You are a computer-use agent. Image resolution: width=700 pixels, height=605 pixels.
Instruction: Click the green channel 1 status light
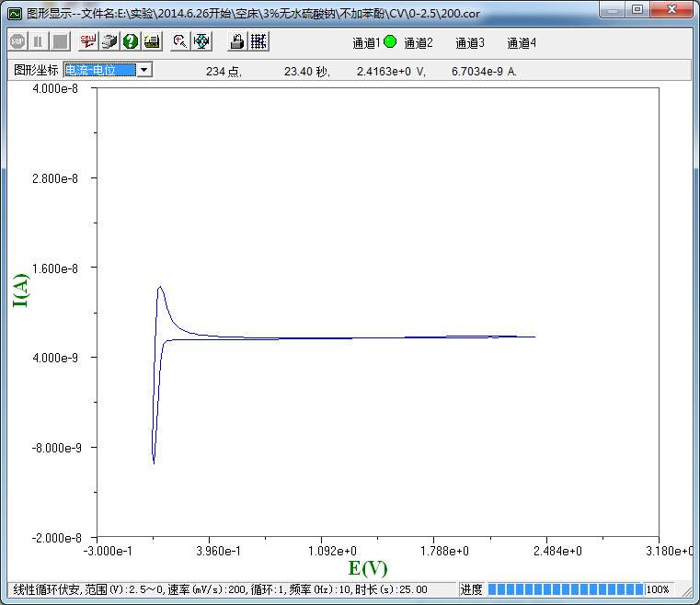390,42
